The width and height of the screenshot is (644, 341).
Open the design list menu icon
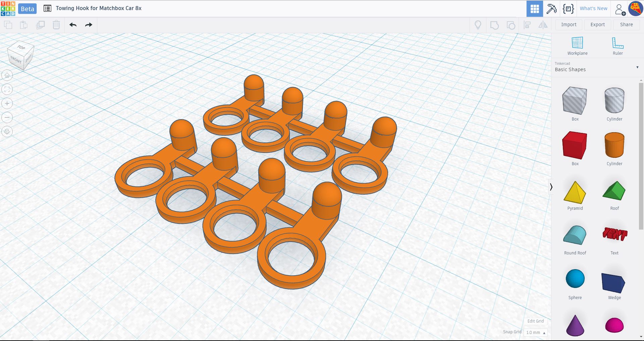tap(48, 8)
